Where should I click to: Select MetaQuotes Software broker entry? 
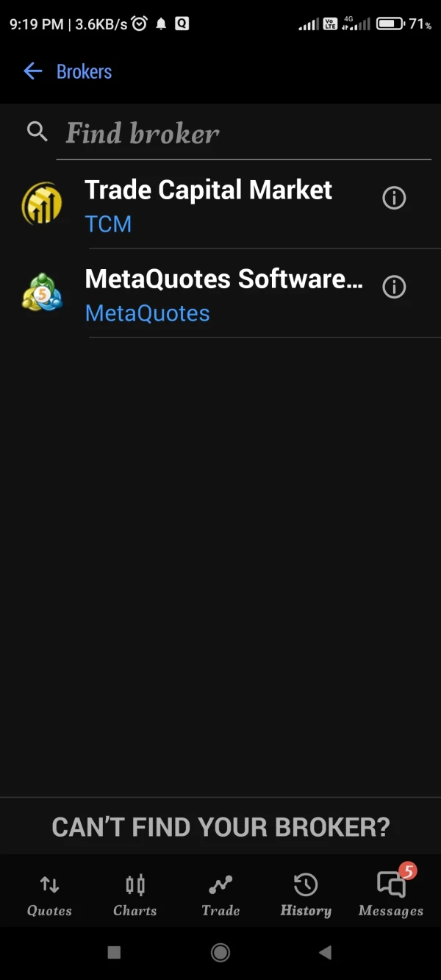click(220, 293)
